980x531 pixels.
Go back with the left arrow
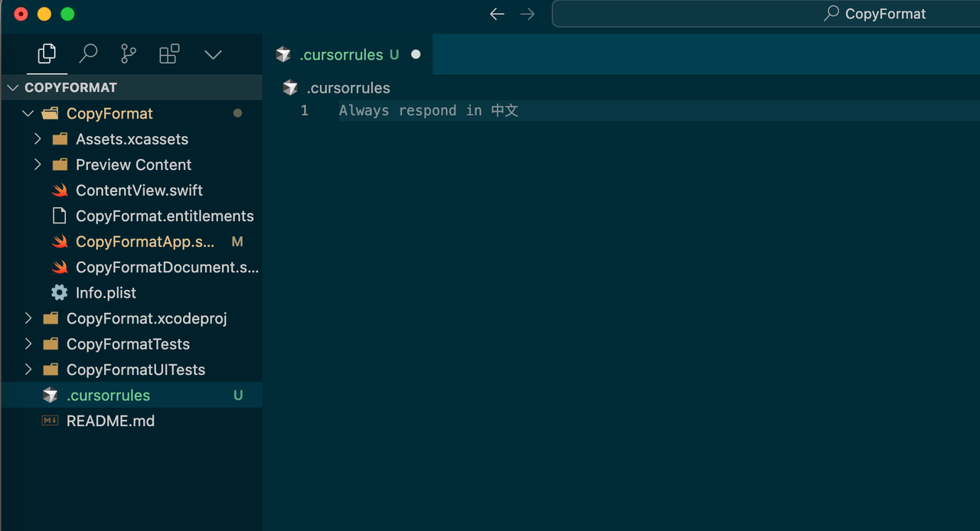tap(497, 14)
